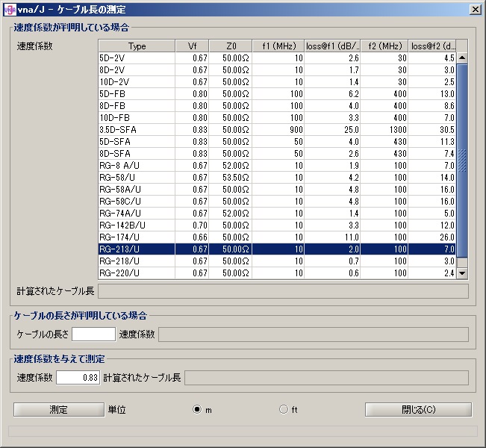Select the m unit radio button

197,410
